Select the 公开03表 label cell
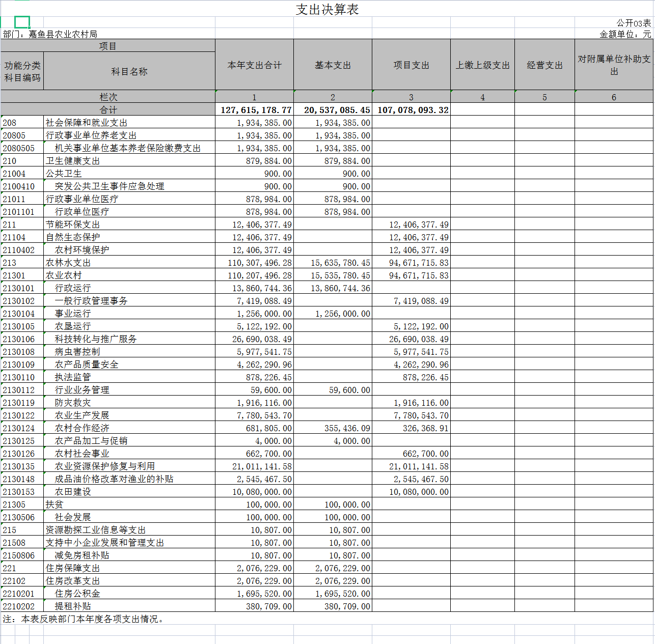The image size is (655, 644). [x=633, y=23]
